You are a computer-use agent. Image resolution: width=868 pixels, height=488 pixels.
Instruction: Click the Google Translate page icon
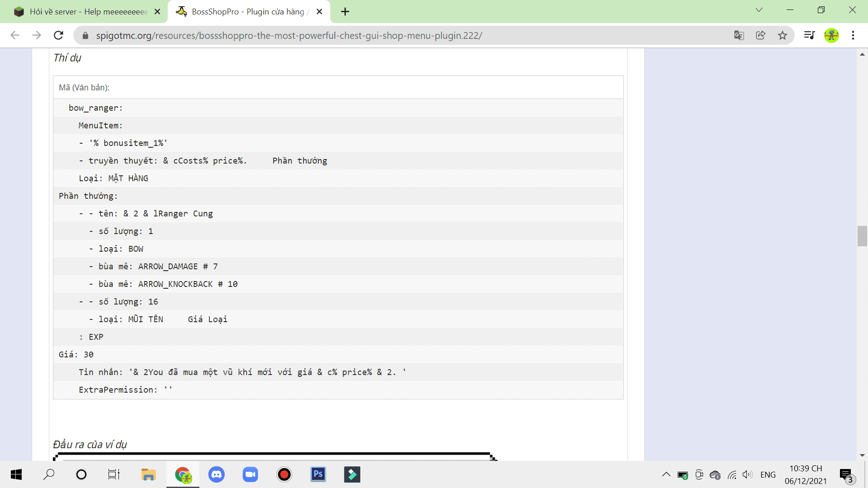point(739,35)
